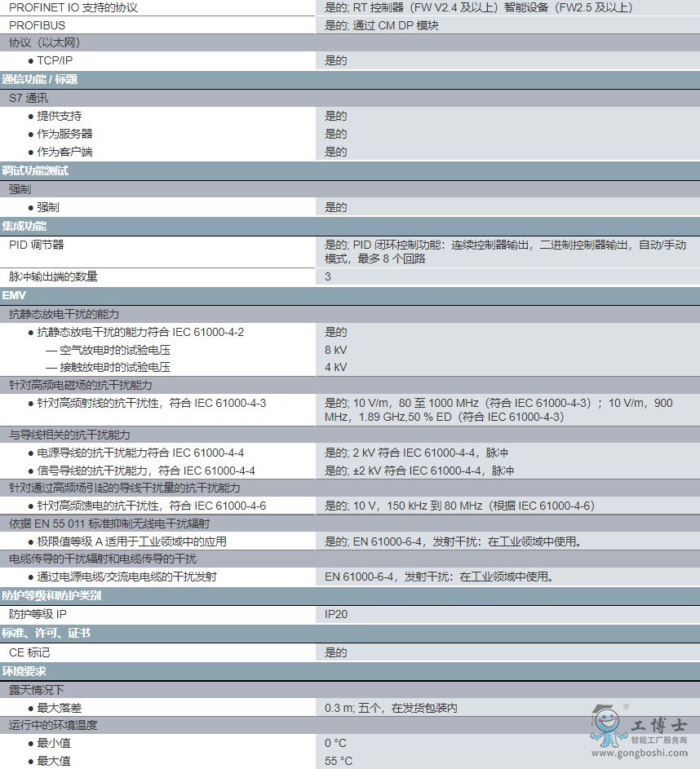Click the PID 闭环控制功能 description value
The height and width of the screenshot is (769, 700).
(505, 252)
